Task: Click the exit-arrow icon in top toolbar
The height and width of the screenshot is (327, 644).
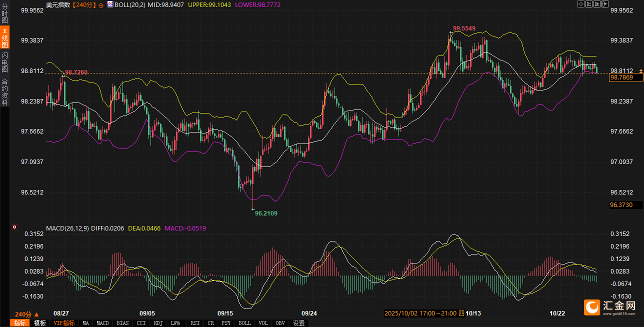Action: (604, 4)
